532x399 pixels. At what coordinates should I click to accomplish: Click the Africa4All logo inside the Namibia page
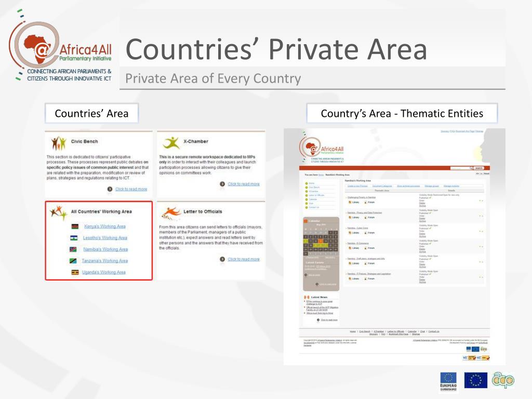[322, 148]
